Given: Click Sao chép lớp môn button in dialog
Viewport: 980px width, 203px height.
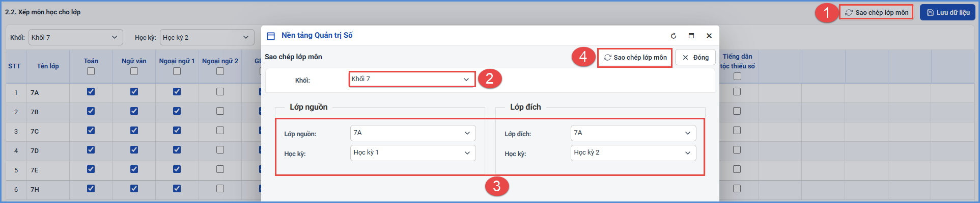Looking at the screenshot, I should pyautogui.click(x=635, y=58).
